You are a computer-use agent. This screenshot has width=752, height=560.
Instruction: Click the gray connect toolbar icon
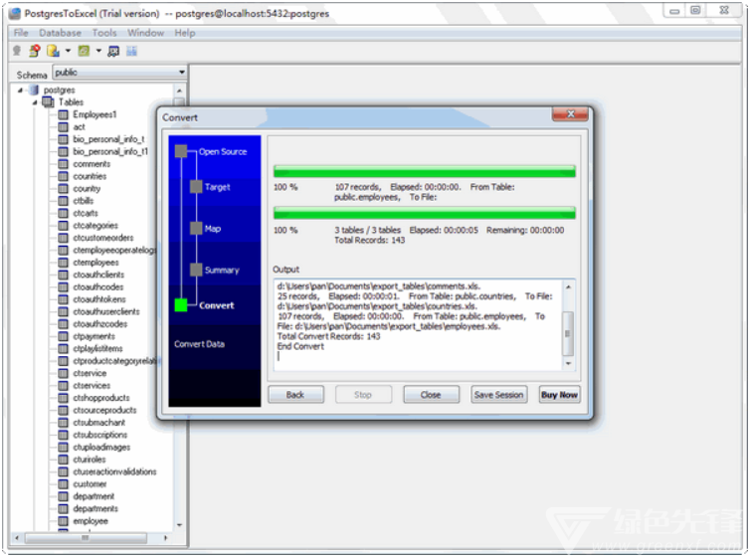pyautogui.click(x=17, y=51)
